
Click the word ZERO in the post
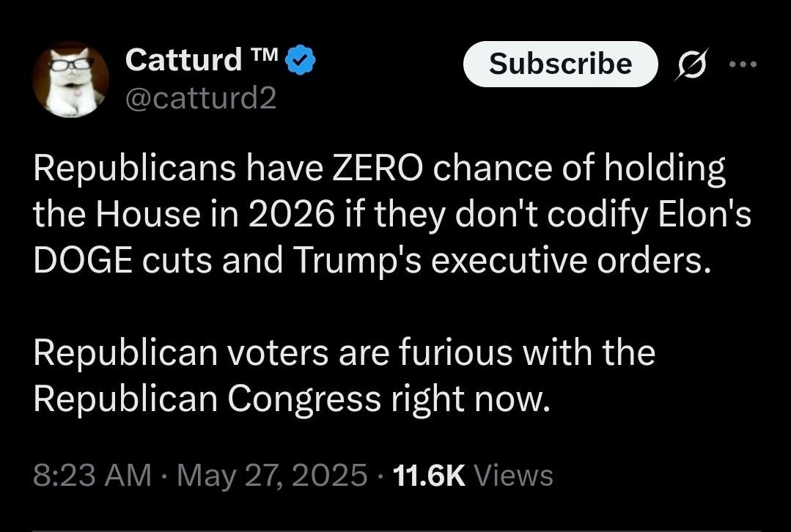click(x=378, y=170)
